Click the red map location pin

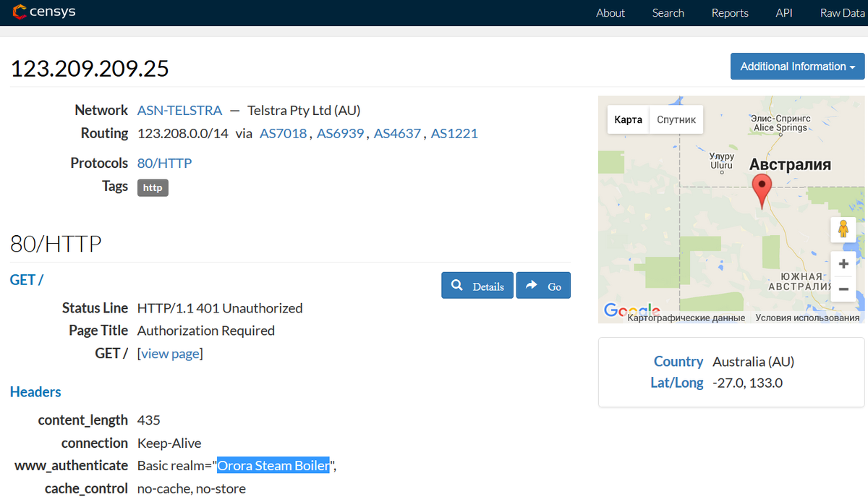[761, 191]
